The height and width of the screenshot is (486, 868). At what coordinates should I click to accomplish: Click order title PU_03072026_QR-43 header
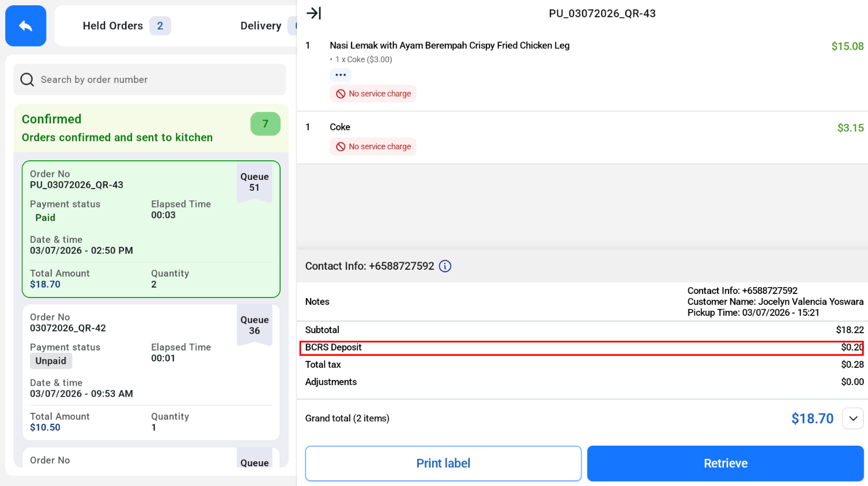tap(602, 13)
